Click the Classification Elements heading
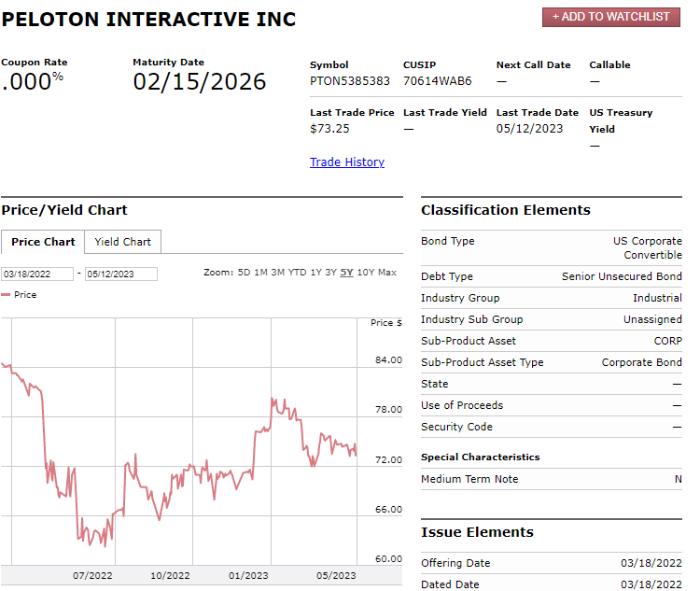 pyautogui.click(x=506, y=210)
